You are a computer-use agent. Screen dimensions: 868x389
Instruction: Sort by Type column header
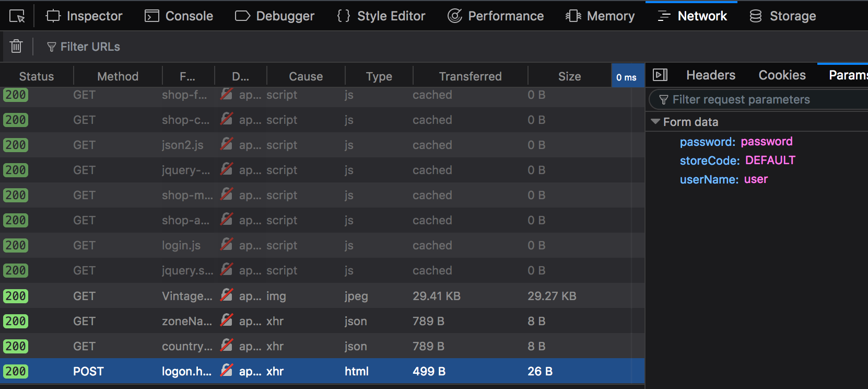[379, 76]
